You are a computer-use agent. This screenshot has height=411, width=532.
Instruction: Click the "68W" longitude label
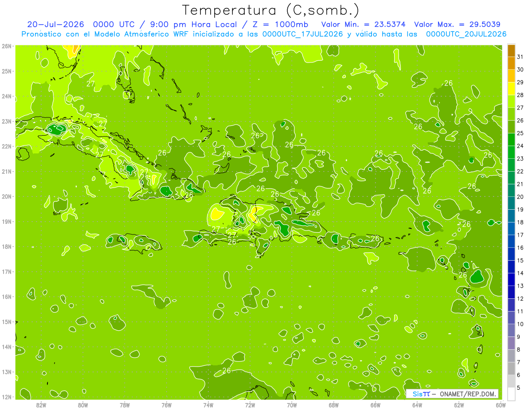pyautogui.click(x=334, y=405)
